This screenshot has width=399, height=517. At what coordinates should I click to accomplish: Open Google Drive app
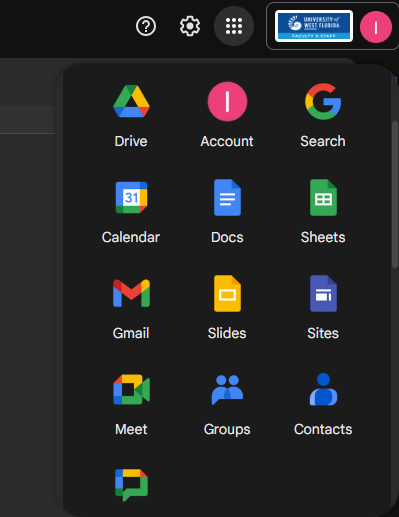point(131,115)
